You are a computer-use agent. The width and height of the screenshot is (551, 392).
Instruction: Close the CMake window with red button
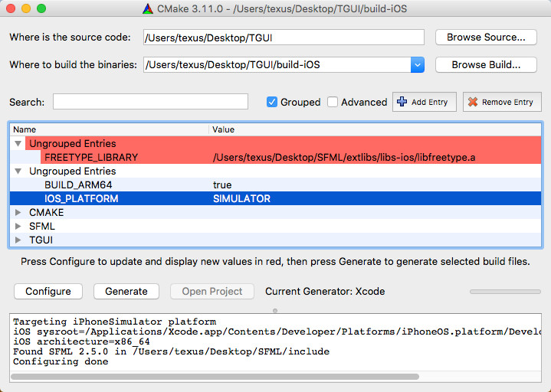pos(11,8)
